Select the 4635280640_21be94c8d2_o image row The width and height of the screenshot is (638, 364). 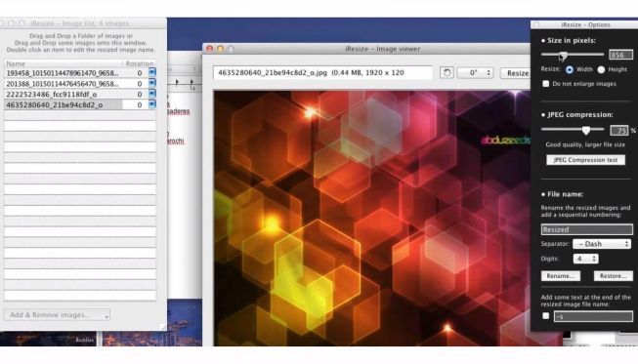coord(80,104)
